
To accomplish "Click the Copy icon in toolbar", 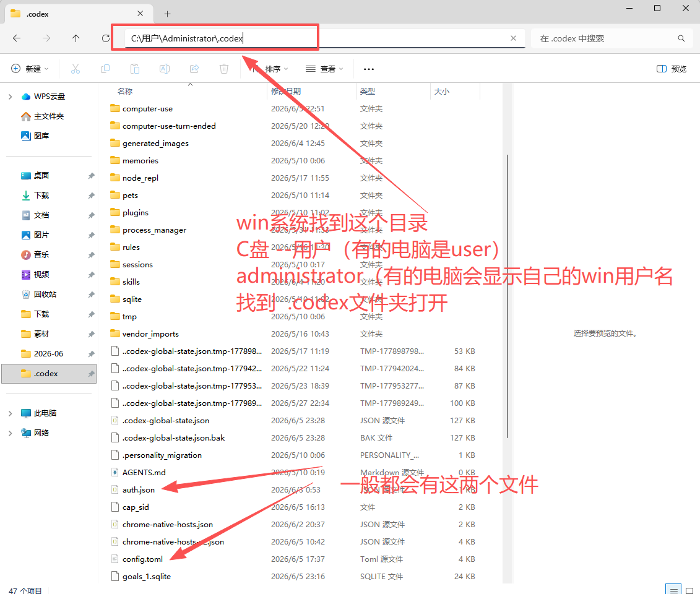I will coord(105,69).
